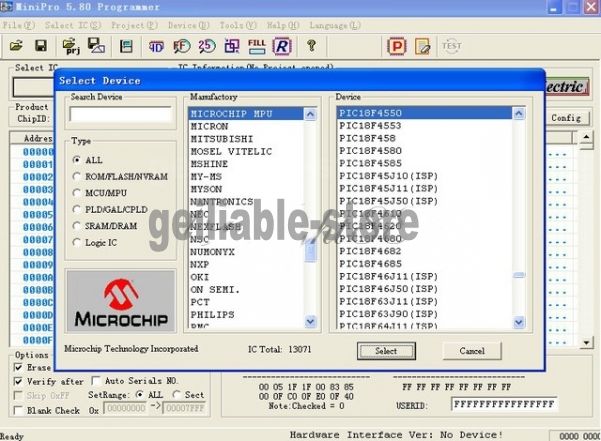This screenshot has height=441, width=601.
Task: Open the Tools menu
Action: pos(238,26)
